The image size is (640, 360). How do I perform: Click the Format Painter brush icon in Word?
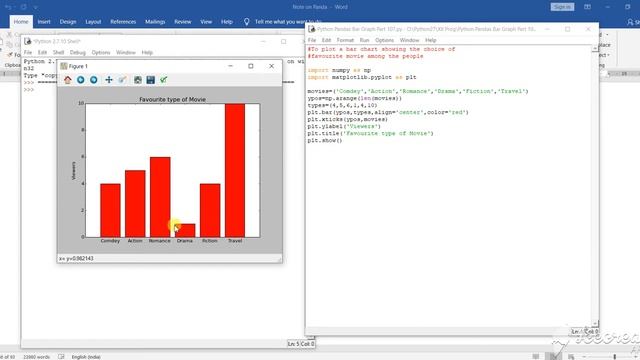(10, 55)
